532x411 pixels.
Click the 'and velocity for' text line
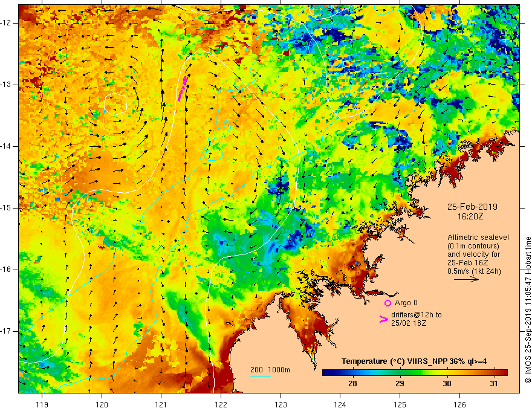tap(473, 254)
